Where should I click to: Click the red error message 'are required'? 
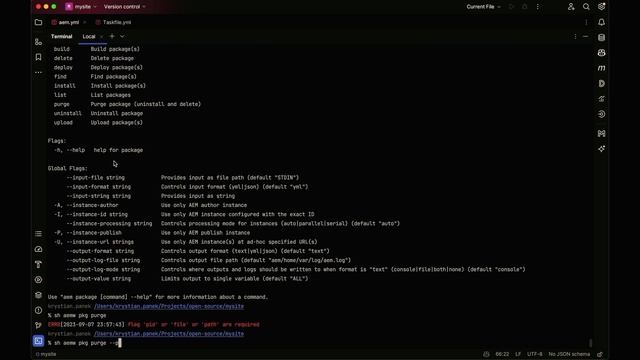[241, 325]
